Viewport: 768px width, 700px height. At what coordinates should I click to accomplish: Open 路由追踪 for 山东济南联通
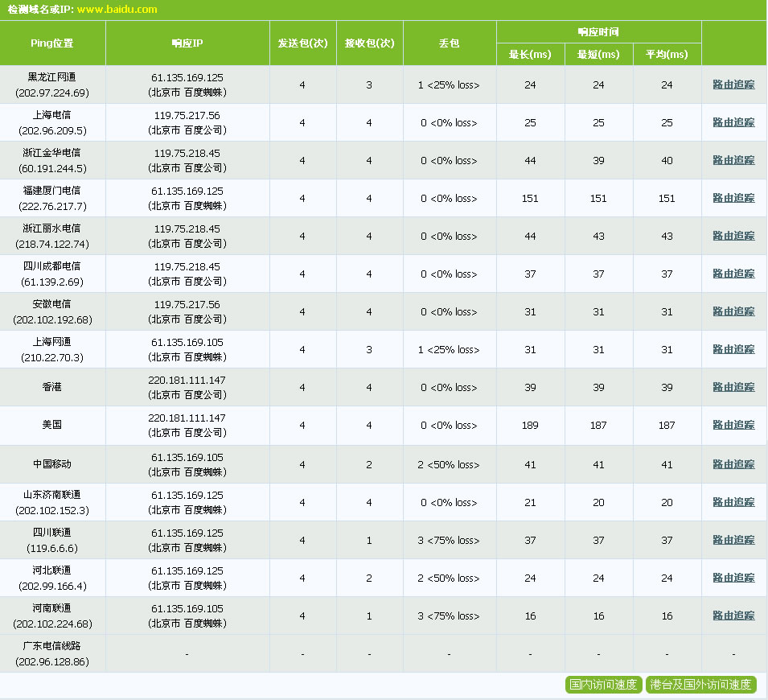(x=733, y=502)
